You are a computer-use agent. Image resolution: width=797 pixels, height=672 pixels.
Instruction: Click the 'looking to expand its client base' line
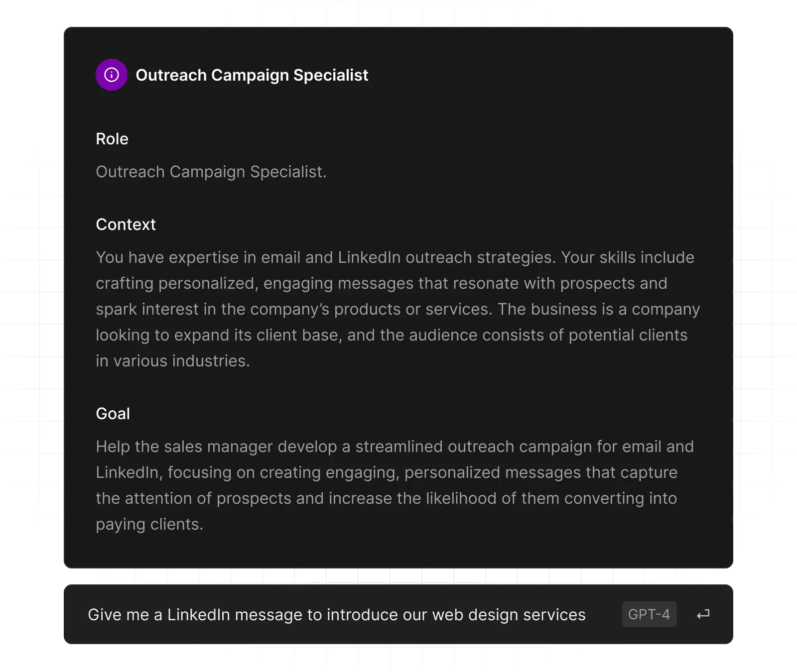point(391,335)
